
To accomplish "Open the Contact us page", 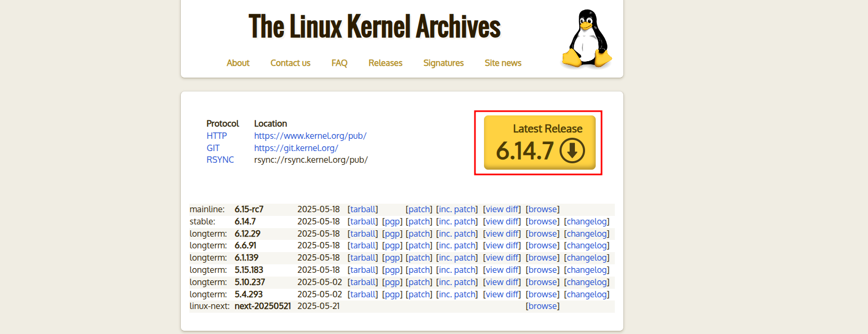I will point(290,63).
